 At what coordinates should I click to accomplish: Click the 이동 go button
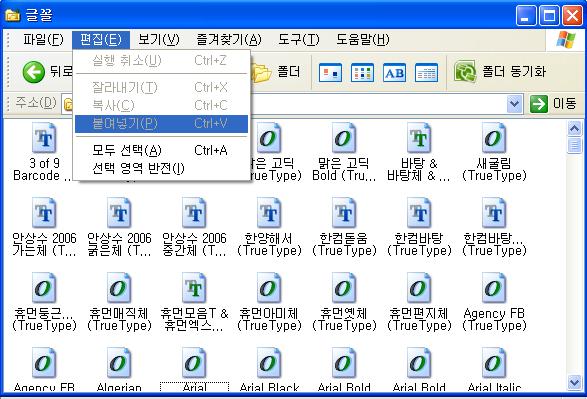coord(553,104)
